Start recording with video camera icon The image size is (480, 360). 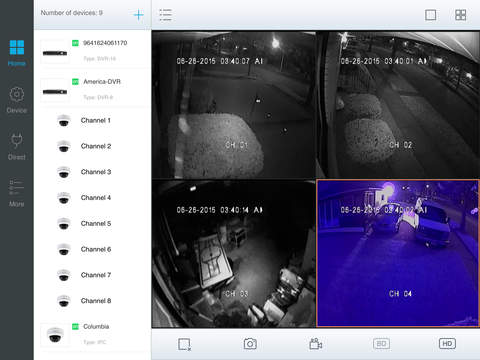(315, 344)
